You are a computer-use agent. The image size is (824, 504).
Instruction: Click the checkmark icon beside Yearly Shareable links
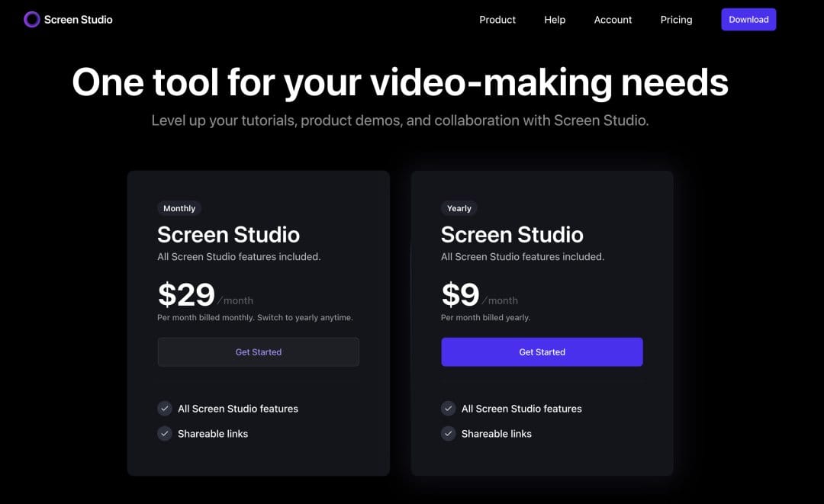pos(449,434)
